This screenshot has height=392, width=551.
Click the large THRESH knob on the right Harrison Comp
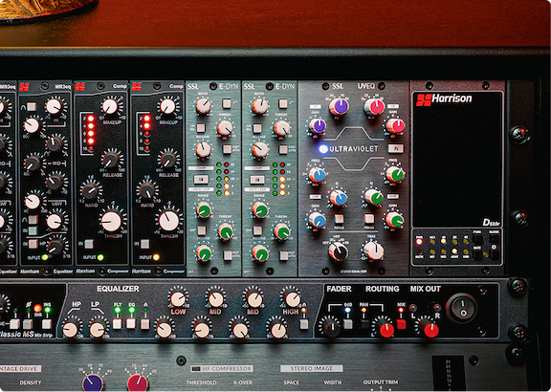click(168, 221)
